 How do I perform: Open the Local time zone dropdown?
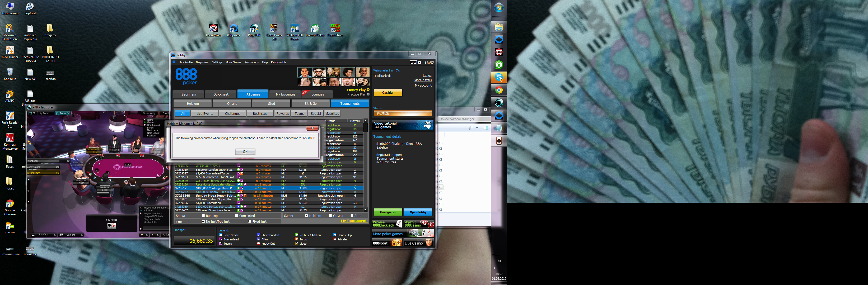(x=419, y=63)
